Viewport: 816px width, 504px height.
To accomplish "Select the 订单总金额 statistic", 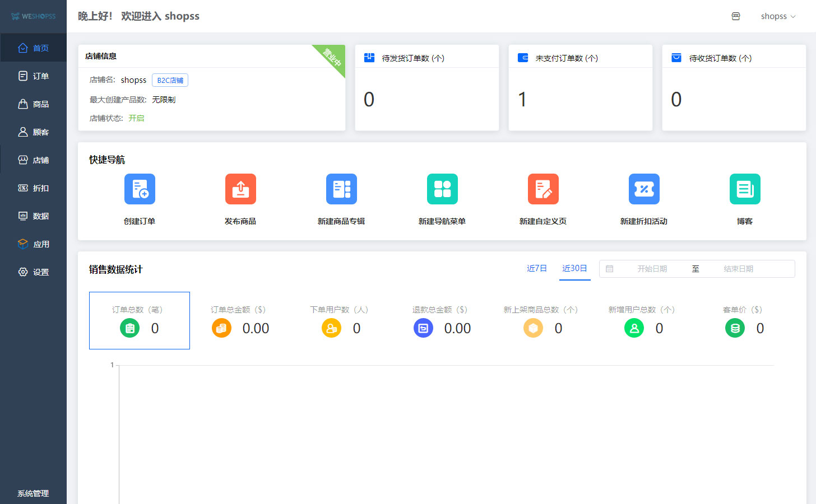I will pos(240,320).
